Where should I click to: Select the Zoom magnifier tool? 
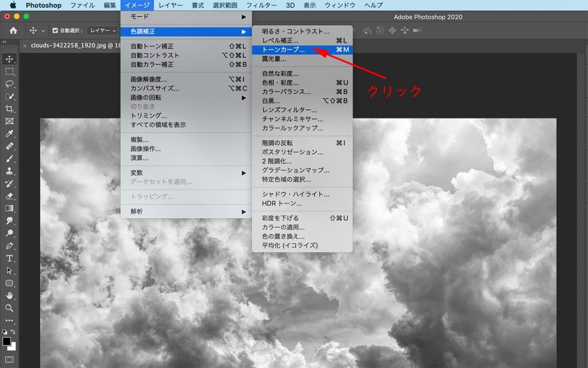pos(9,308)
